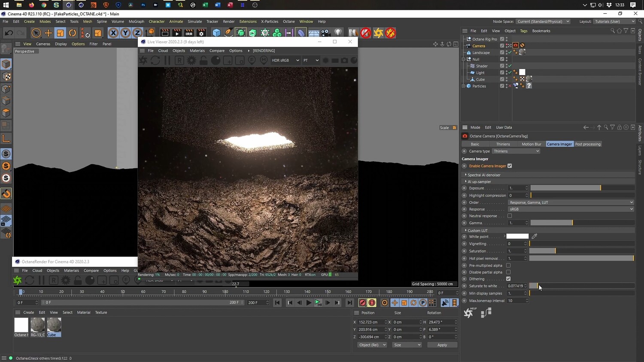
Task: Toggle the Z axis lock
Action: pyautogui.click(x=137, y=33)
